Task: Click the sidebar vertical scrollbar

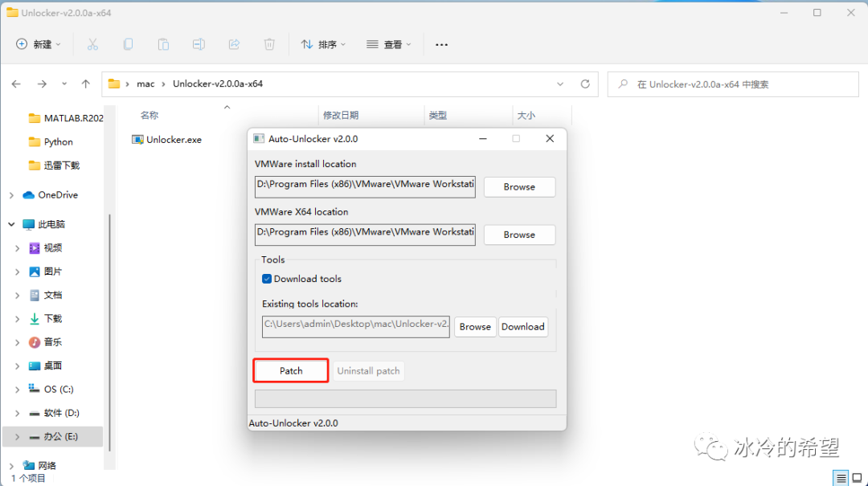Action: (x=109, y=332)
